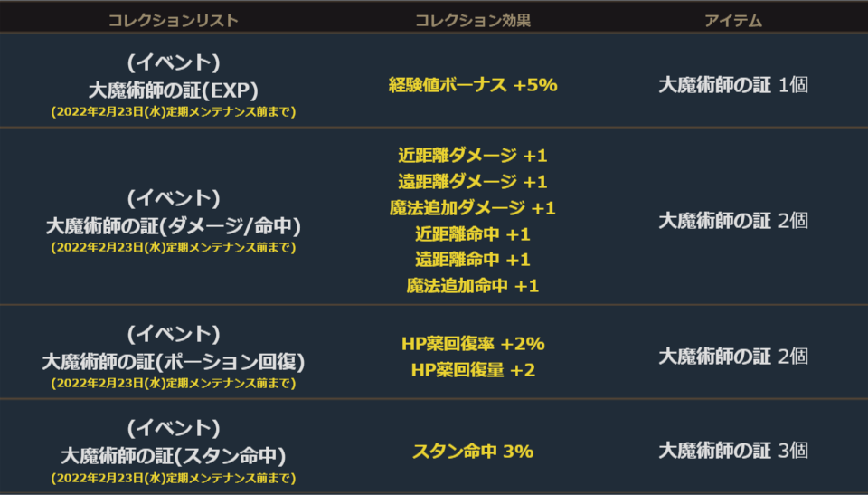Click the 大魔術師の証 1個 item cell
The width and height of the screenshot is (868, 495).
(733, 85)
